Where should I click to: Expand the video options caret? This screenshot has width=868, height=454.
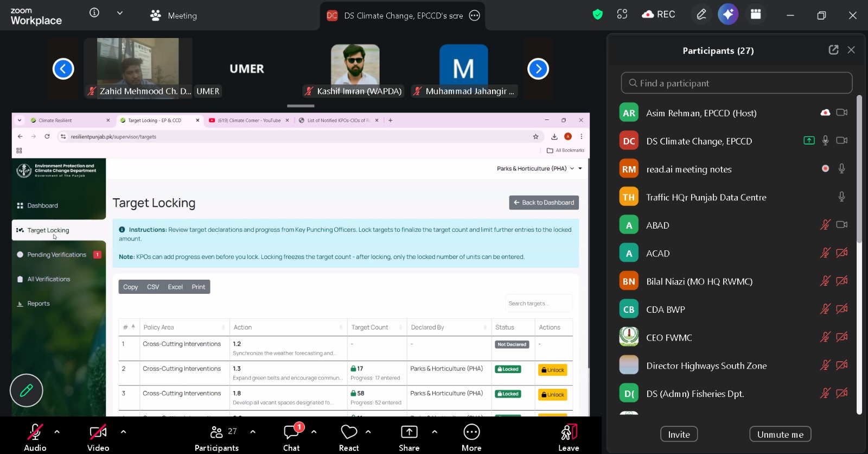coord(123,432)
